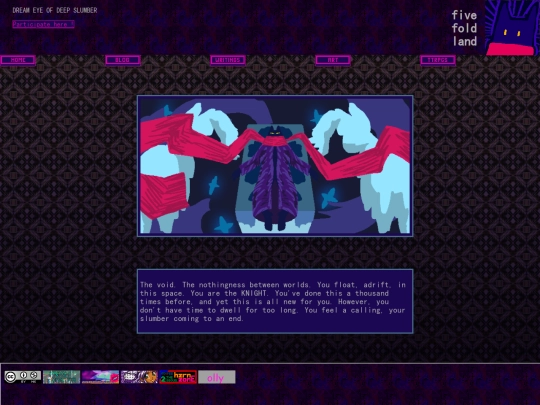The image size is (540, 405).
Task: Click the knight with red scarf illustration
Action: point(275,166)
